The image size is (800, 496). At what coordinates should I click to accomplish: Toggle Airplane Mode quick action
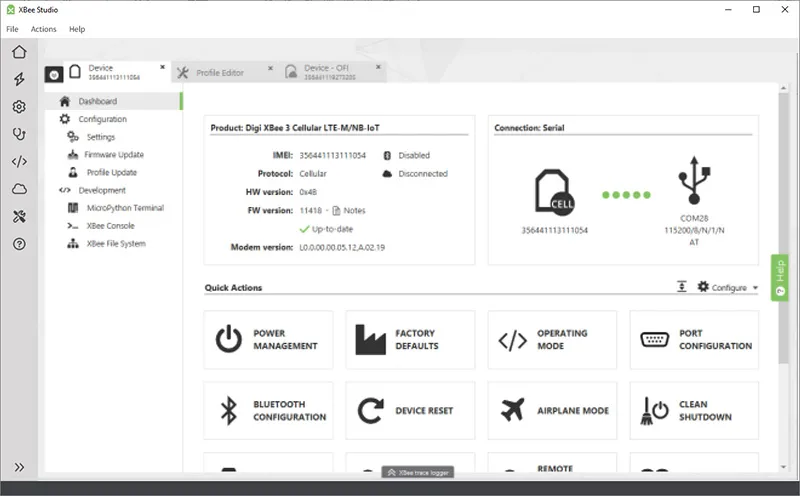(x=552, y=410)
